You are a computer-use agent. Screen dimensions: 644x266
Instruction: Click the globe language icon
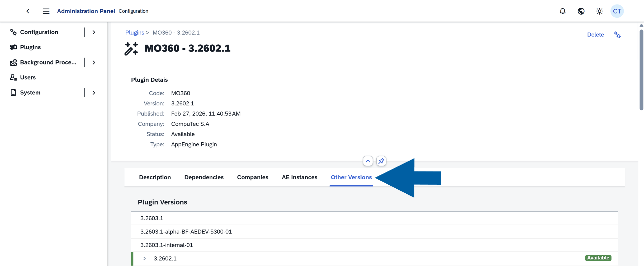(x=581, y=11)
